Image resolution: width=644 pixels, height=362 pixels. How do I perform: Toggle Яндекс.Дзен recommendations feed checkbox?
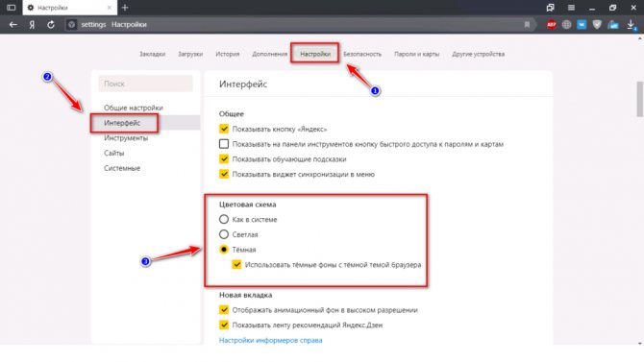point(224,326)
